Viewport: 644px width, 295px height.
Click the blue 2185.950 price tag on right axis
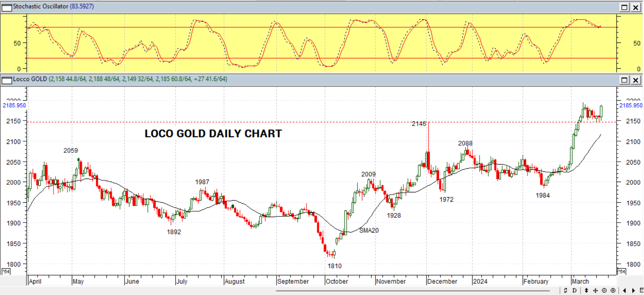pyautogui.click(x=631, y=105)
